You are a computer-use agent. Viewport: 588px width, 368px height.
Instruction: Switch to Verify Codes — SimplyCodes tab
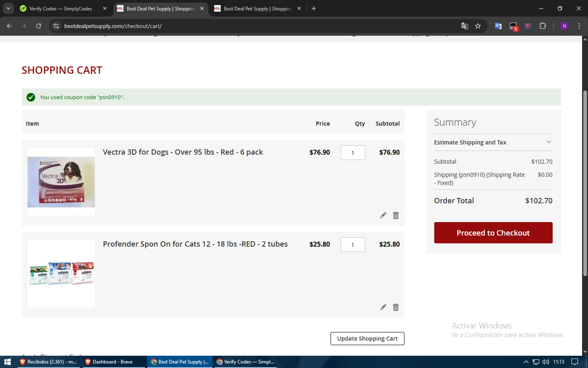point(63,8)
